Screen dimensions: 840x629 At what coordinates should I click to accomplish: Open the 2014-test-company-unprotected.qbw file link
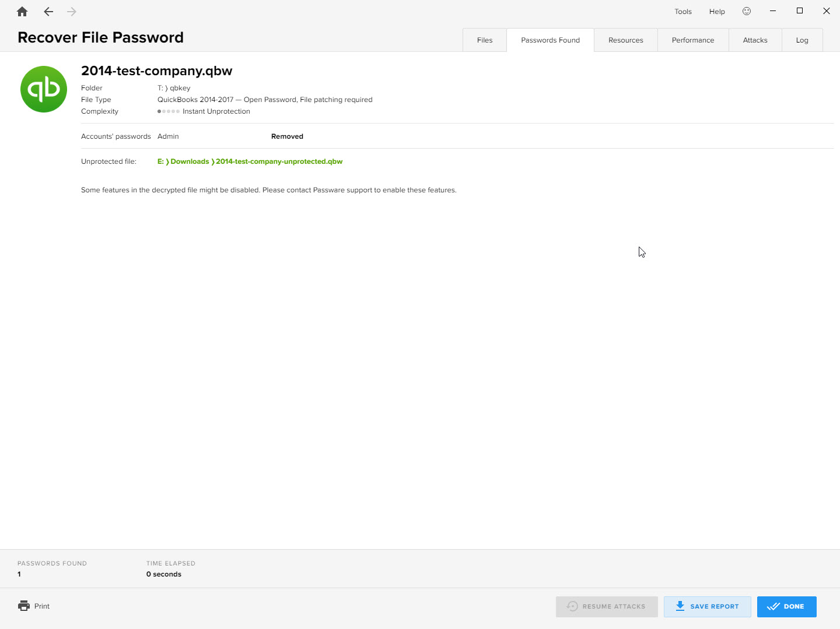[279, 161]
